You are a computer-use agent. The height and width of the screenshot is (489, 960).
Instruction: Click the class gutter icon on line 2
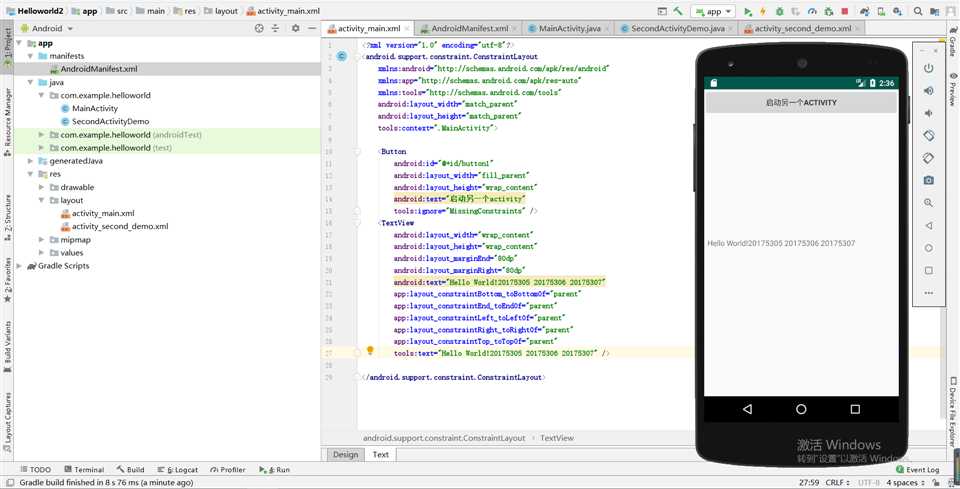click(x=342, y=56)
